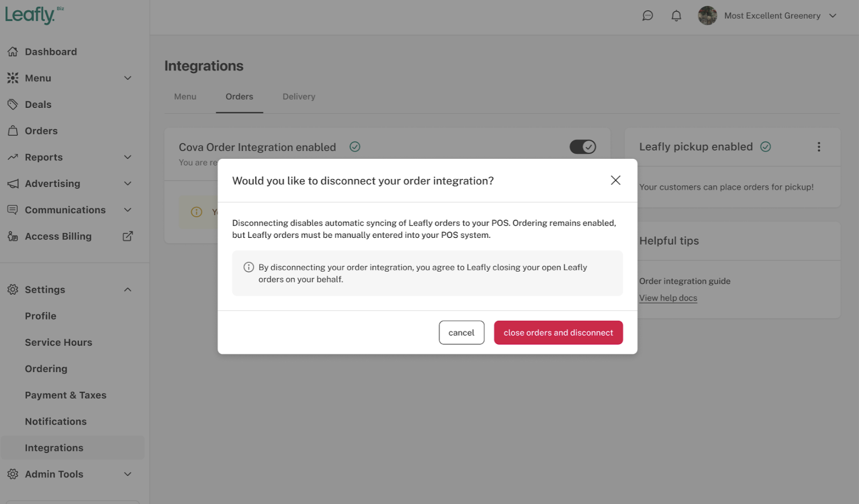Click close orders and disconnect button

tap(558, 333)
